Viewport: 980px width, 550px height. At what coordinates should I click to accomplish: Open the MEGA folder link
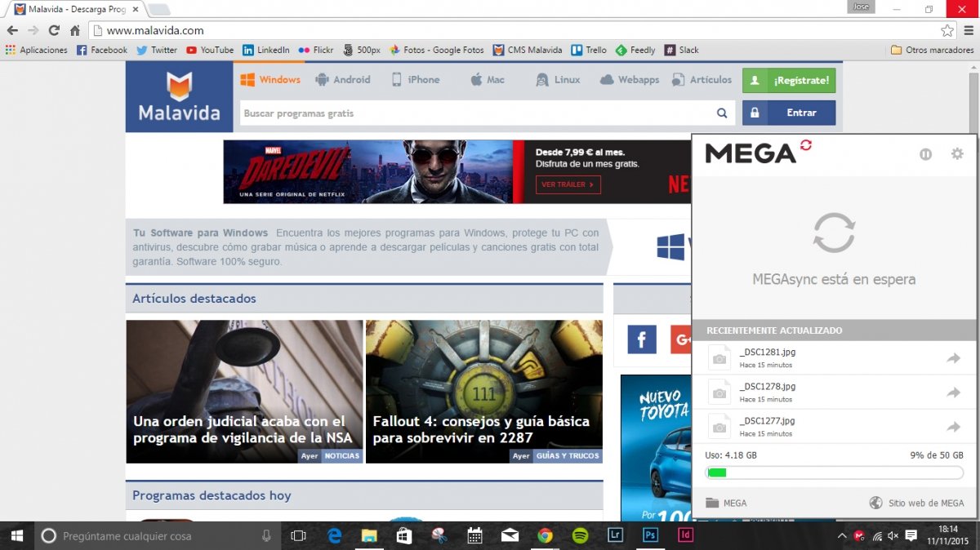(726, 503)
